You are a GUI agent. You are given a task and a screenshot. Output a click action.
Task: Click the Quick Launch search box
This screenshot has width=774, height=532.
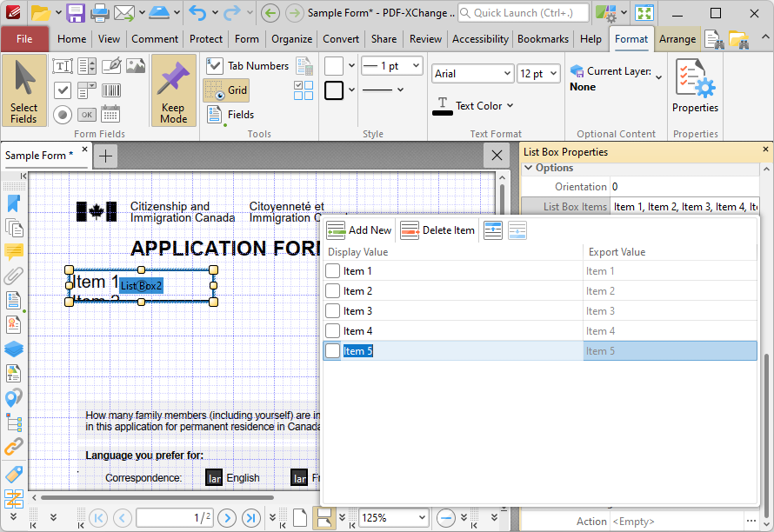coord(524,13)
